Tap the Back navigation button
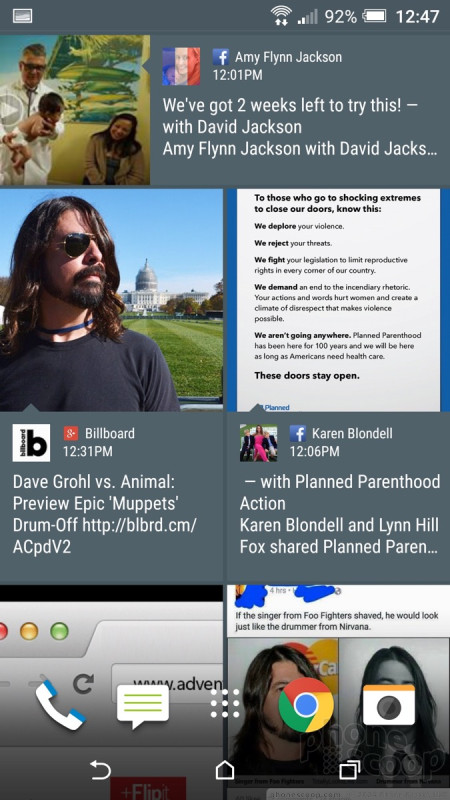Screen dimensions: 450x800 [x=101, y=769]
